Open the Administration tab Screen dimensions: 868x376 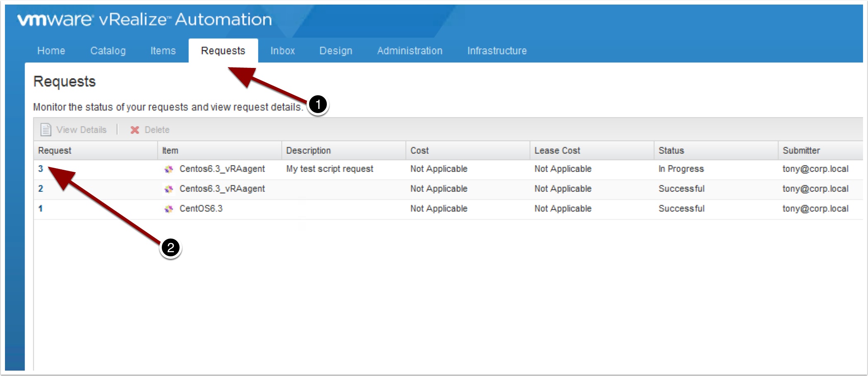[x=410, y=51]
